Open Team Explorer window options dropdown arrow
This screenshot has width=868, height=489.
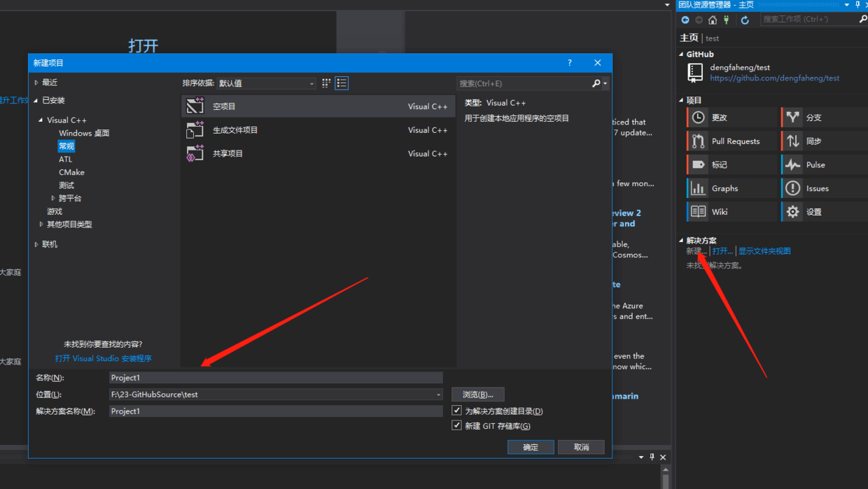click(x=846, y=5)
